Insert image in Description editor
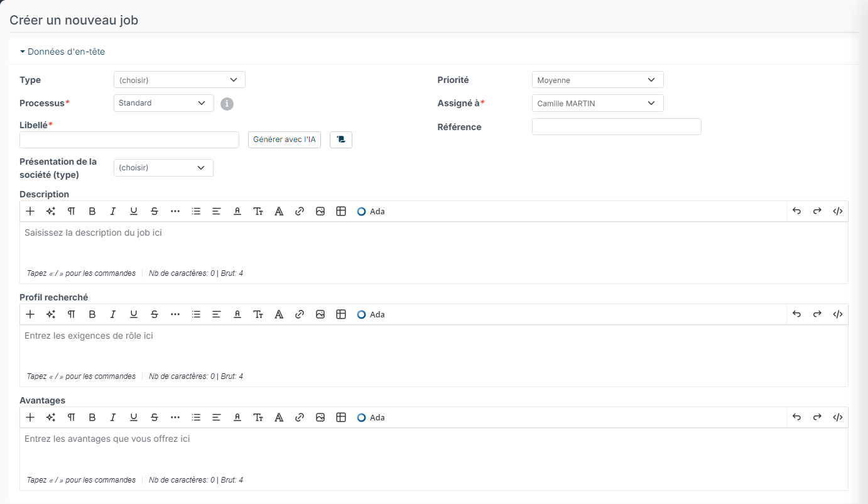 click(x=320, y=211)
